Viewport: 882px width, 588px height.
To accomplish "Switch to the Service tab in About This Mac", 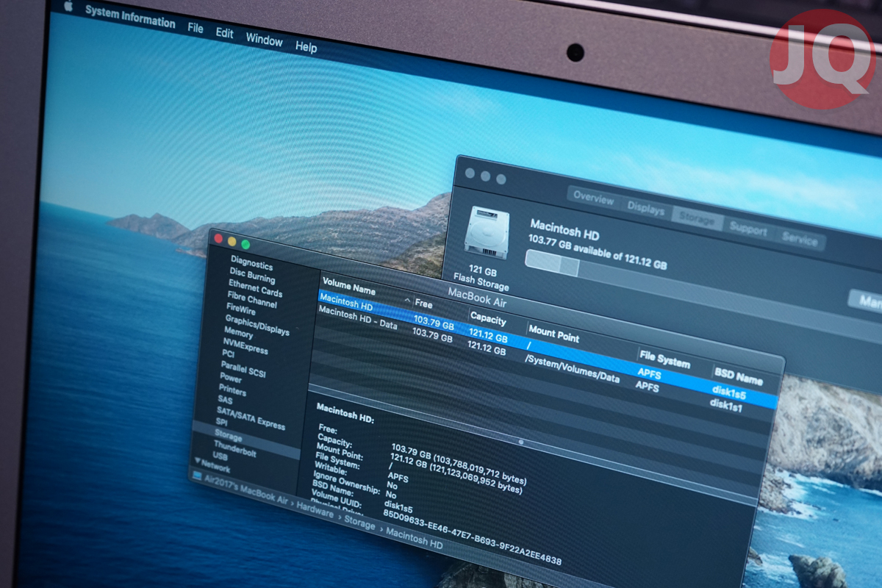I will 799,240.
